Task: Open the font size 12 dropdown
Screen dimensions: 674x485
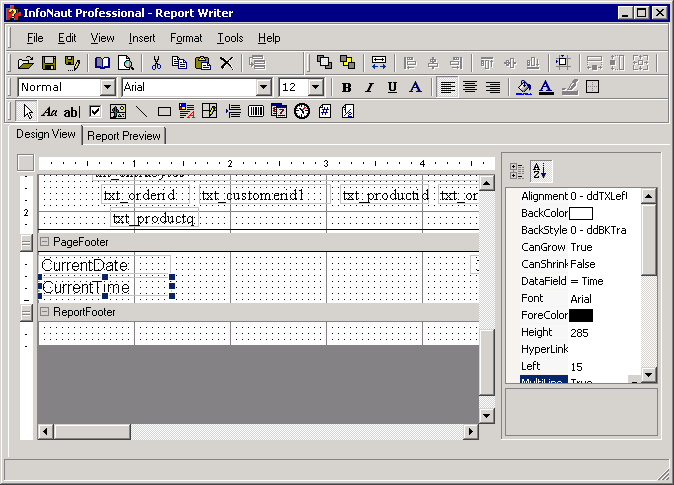Action: click(x=316, y=87)
